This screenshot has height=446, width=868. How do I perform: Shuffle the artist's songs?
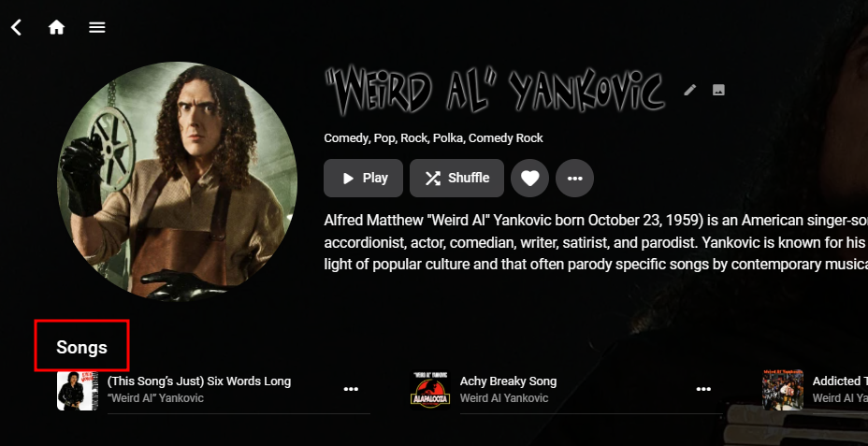point(456,179)
